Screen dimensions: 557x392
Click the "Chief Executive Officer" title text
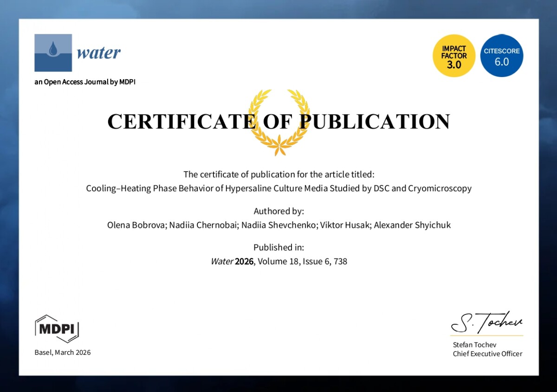487,354
